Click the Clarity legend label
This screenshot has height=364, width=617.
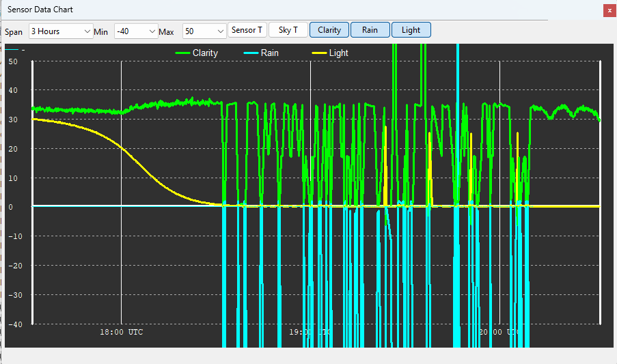point(205,53)
